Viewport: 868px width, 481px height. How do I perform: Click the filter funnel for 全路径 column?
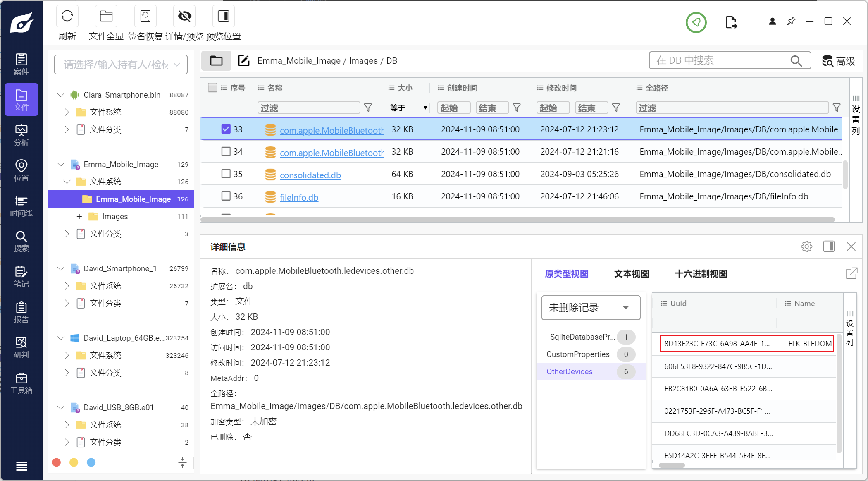click(837, 108)
